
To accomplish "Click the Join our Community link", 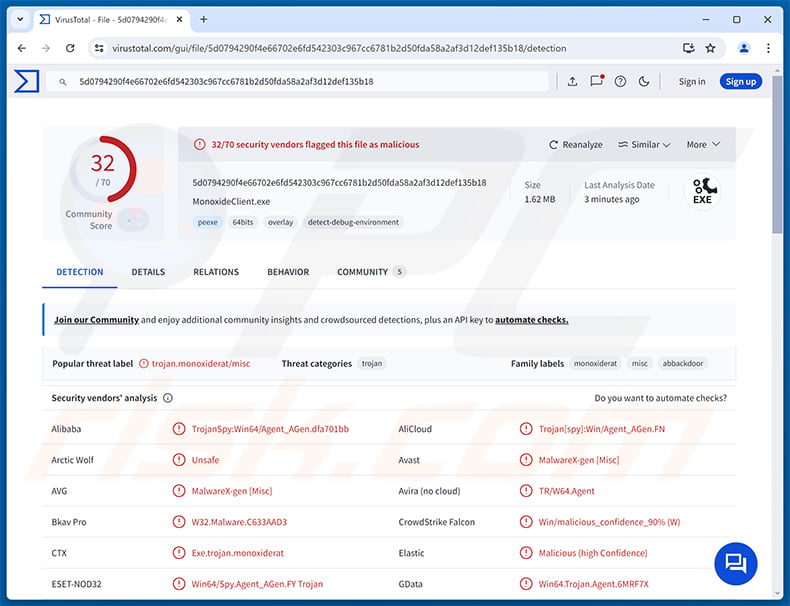I will pos(96,320).
